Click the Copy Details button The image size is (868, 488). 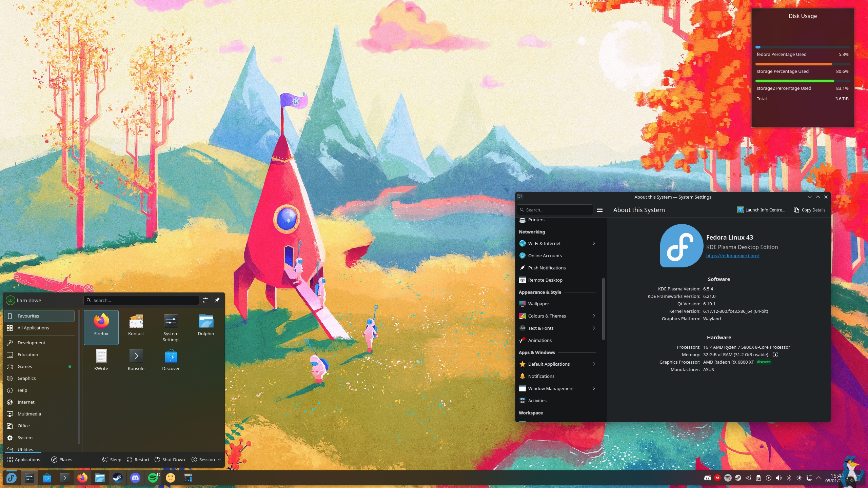click(x=809, y=210)
